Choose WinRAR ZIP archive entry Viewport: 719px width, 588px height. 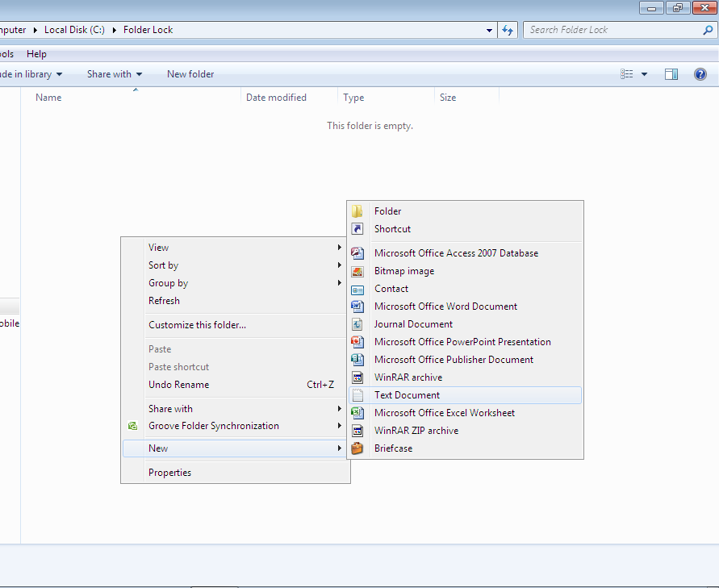(465, 431)
